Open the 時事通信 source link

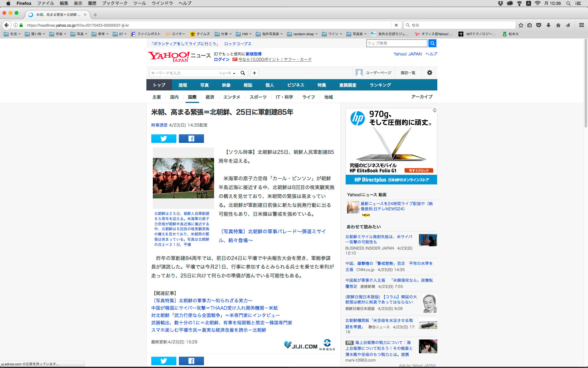coord(159,125)
